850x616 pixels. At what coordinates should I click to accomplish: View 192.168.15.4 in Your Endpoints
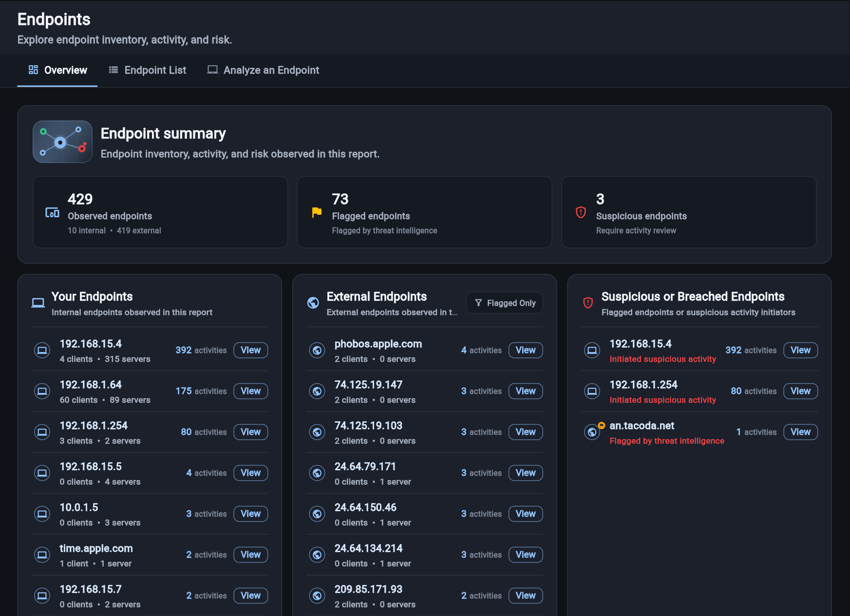pos(251,350)
